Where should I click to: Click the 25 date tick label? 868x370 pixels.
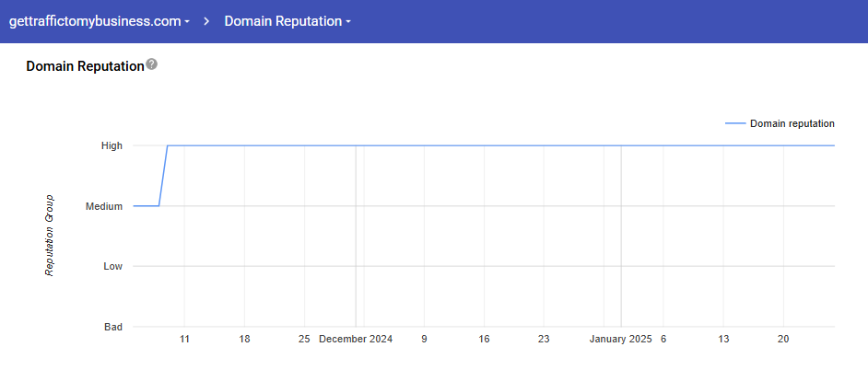(x=304, y=340)
